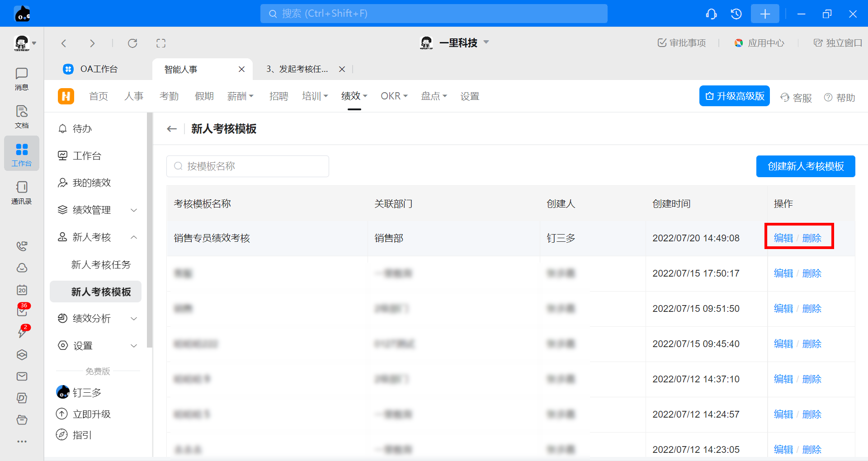Open Contacts in the left sidebar
This screenshot has width=868, height=461.
click(21, 193)
